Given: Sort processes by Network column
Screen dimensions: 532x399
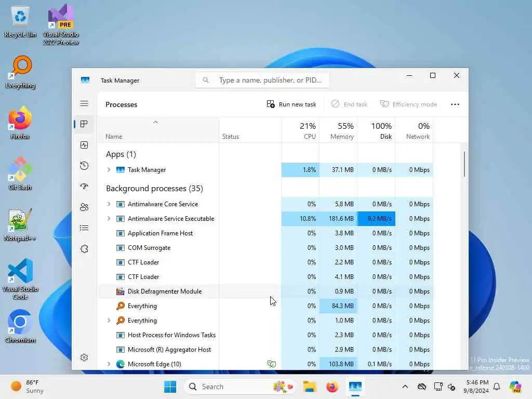Looking at the screenshot, I should [x=414, y=130].
